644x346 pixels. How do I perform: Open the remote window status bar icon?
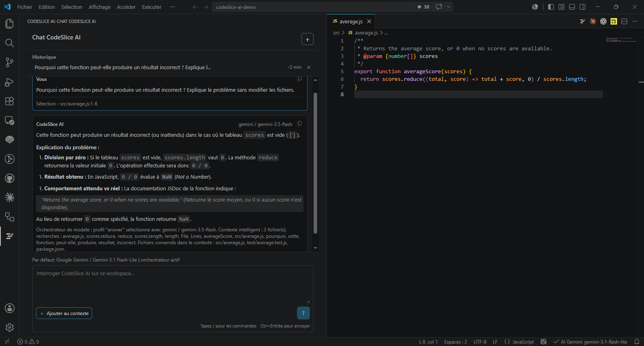click(x=7, y=342)
